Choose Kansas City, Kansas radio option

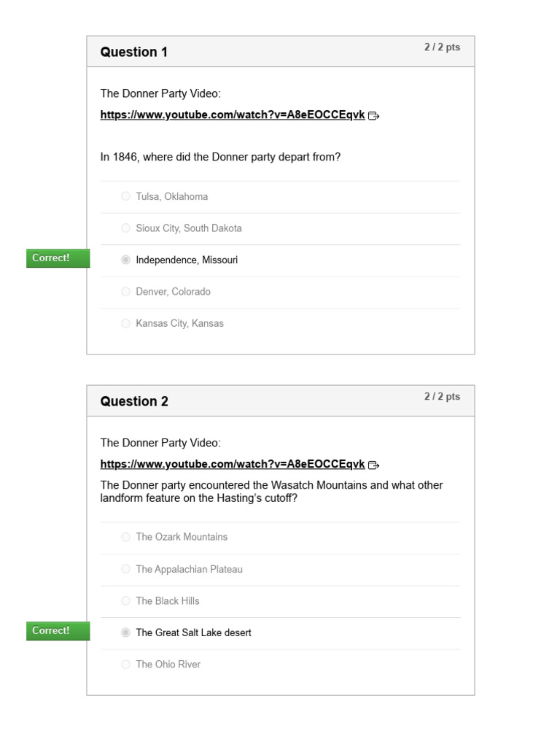126,323
